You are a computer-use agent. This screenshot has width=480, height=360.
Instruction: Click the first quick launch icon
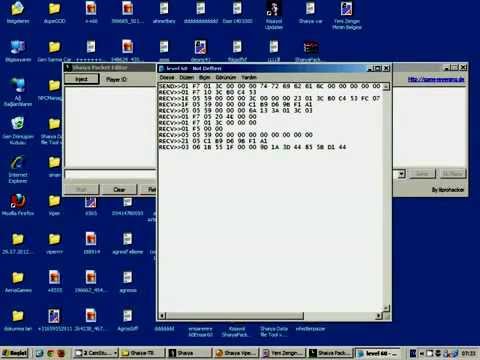pos(39,353)
